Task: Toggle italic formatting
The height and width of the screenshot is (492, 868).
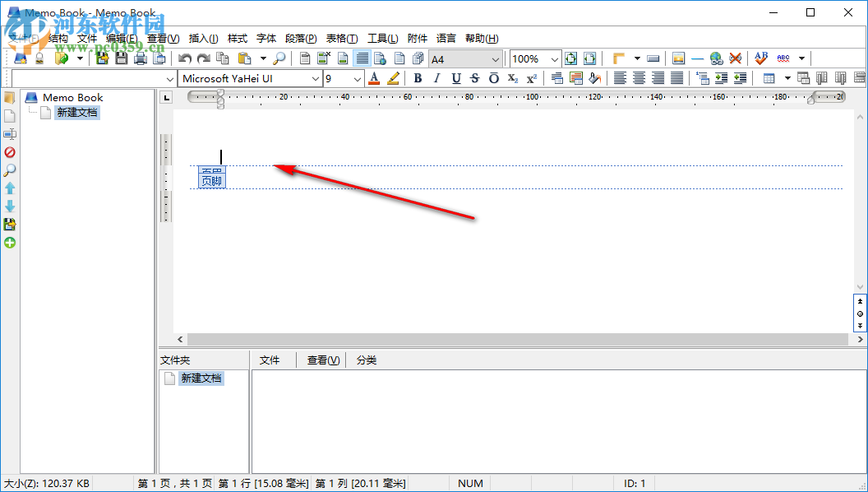Action: click(x=436, y=78)
